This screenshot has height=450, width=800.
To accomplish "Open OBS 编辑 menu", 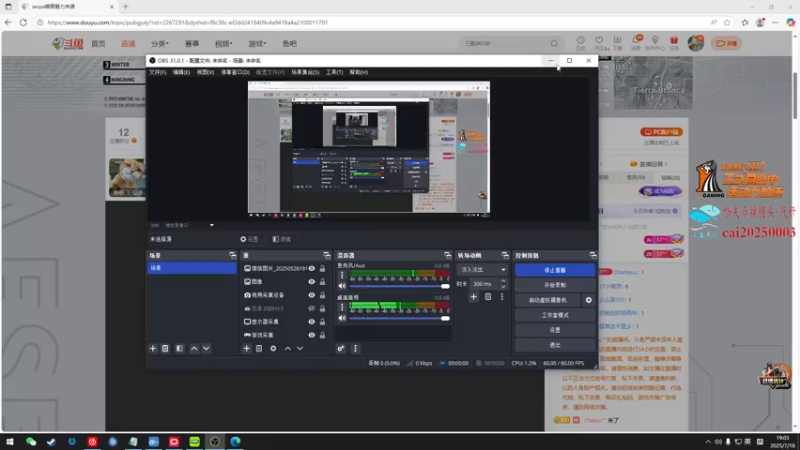I will (181, 72).
